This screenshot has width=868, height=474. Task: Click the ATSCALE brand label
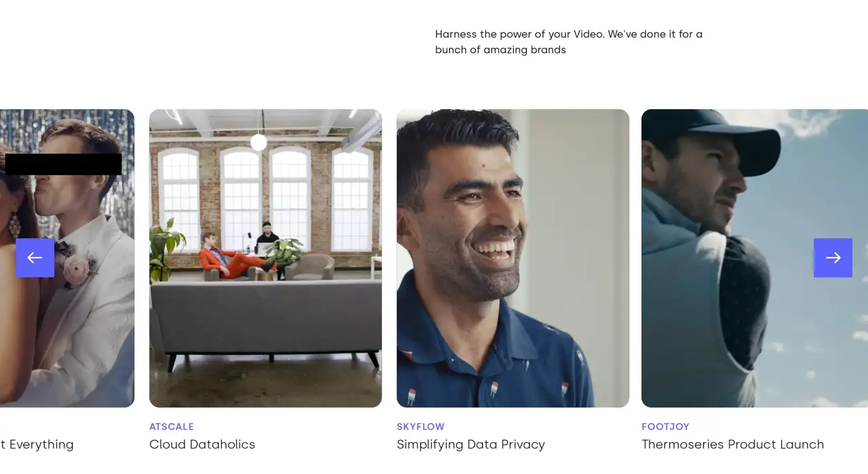coord(172,427)
